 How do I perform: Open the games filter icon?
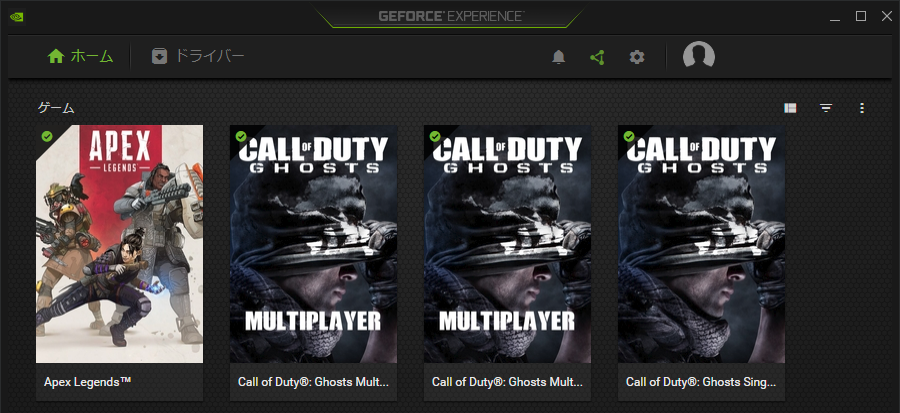point(826,108)
